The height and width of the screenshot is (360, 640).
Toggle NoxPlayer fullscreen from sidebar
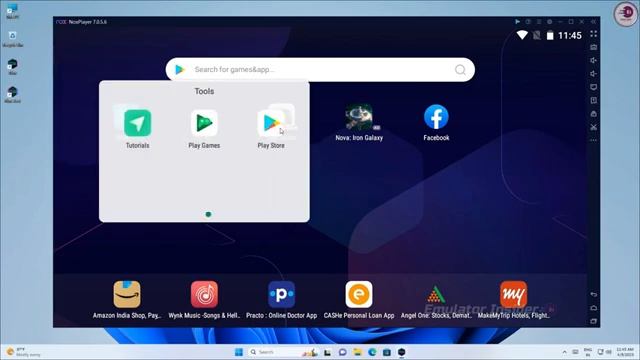[593, 34]
